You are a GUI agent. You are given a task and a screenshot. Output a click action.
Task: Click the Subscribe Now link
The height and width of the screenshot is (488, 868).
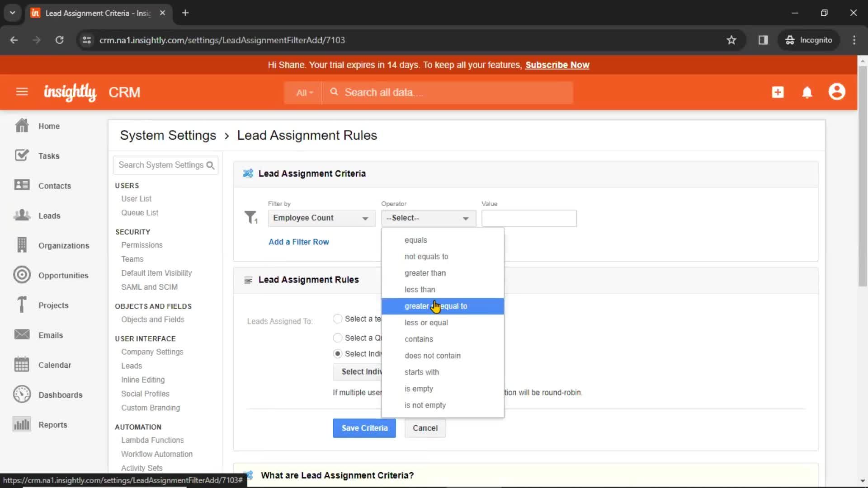pyautogui.click(x=557, y=65)
